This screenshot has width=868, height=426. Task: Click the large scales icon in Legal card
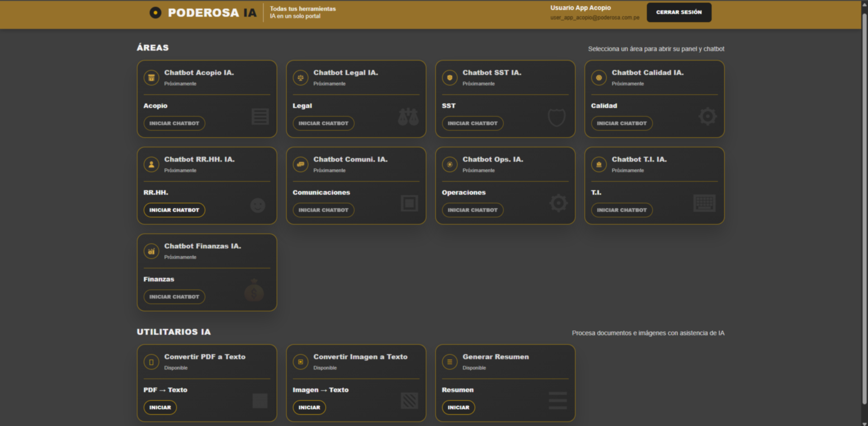click(408, 117)
